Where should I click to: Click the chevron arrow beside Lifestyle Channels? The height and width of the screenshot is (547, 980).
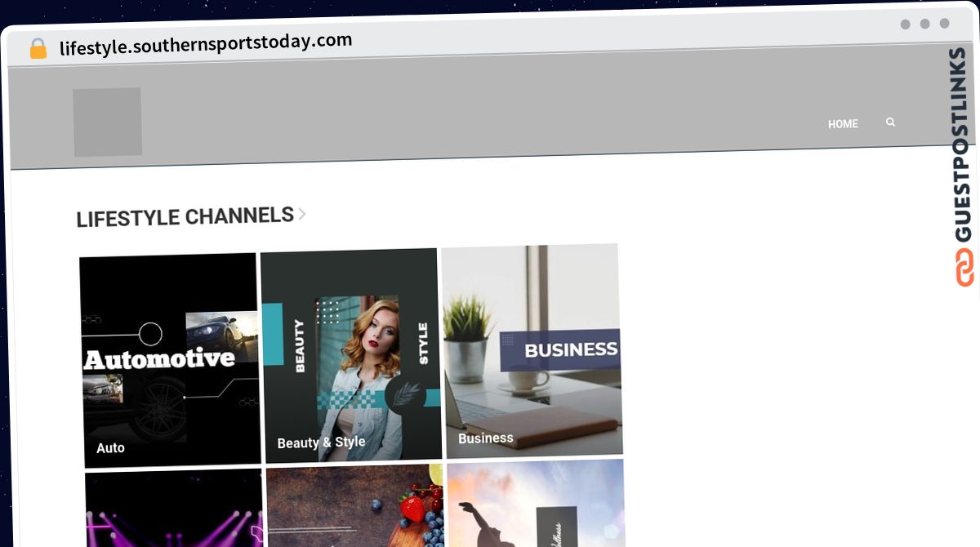(x=302, y=214)
